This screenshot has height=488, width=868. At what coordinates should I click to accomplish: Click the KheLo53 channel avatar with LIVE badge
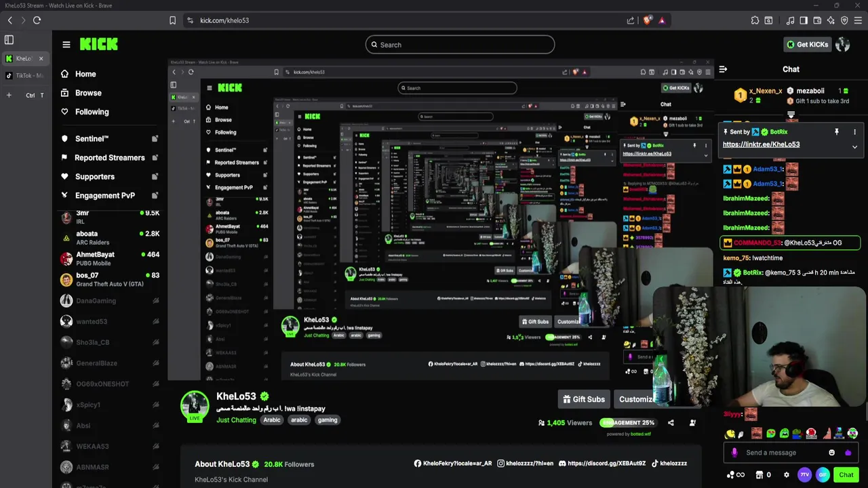[x=195, y=406]
